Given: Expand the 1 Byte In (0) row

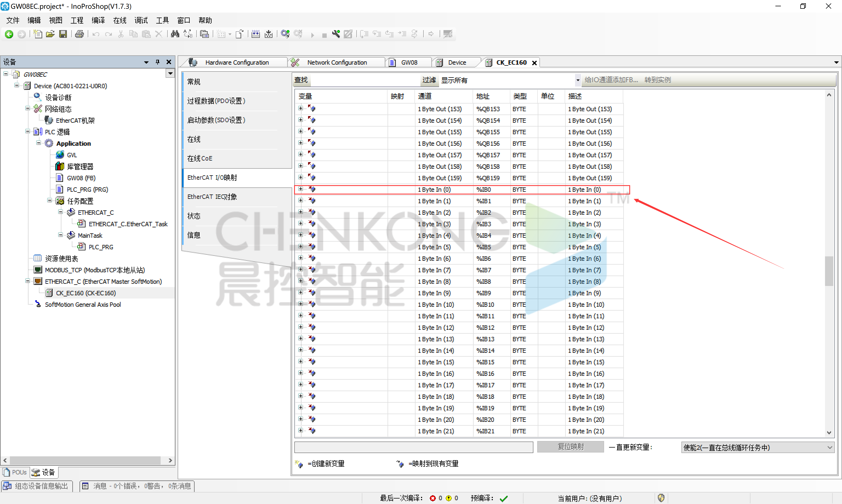Looking at the screenshot, I should 300,189.
